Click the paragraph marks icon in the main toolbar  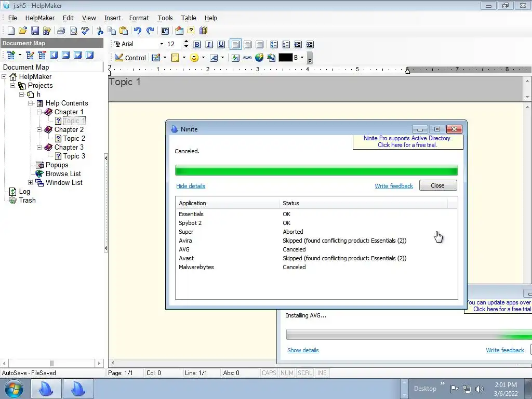[165, 31]
